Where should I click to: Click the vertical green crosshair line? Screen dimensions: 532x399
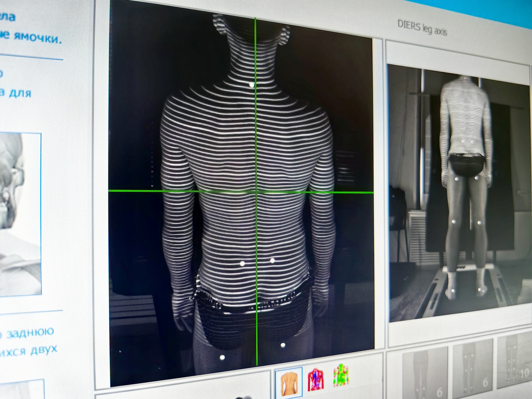coord(256,144)
